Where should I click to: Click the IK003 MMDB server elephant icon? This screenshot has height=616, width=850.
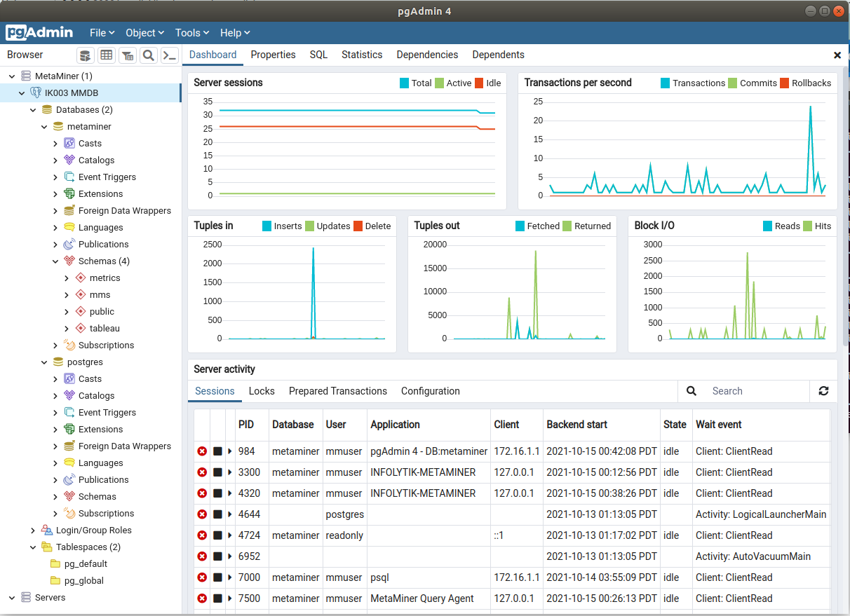pos(36,93)
